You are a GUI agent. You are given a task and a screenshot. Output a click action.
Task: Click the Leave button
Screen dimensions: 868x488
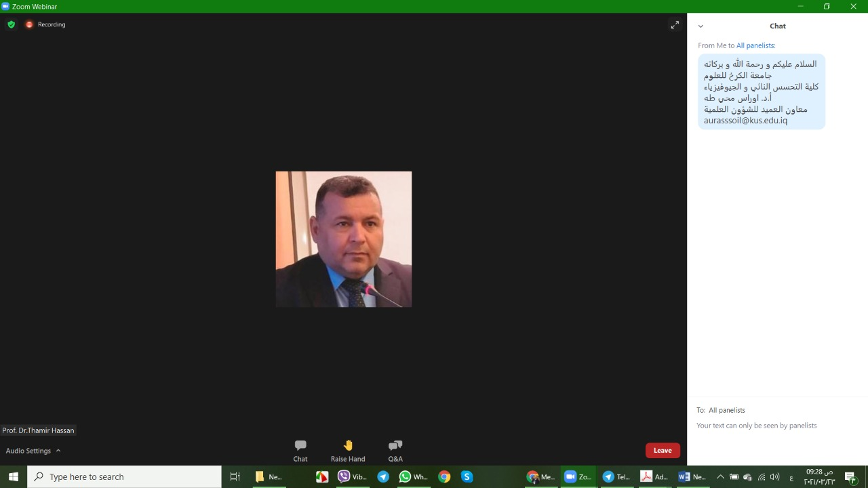(x=663, y=451)
